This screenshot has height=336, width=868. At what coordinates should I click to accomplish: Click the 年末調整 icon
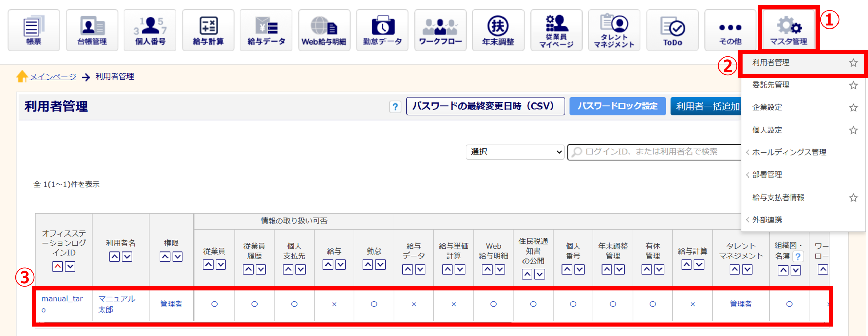click(498, 30)
